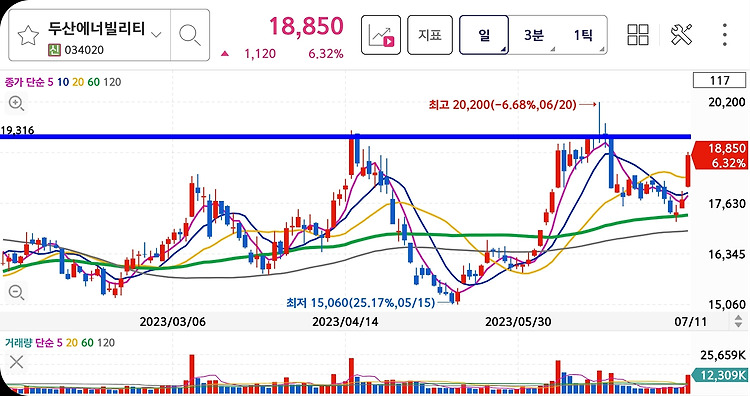Screen dimensions: 750x396
Task: Open the three-dot more options menu
Action: [x=725, y=35]
